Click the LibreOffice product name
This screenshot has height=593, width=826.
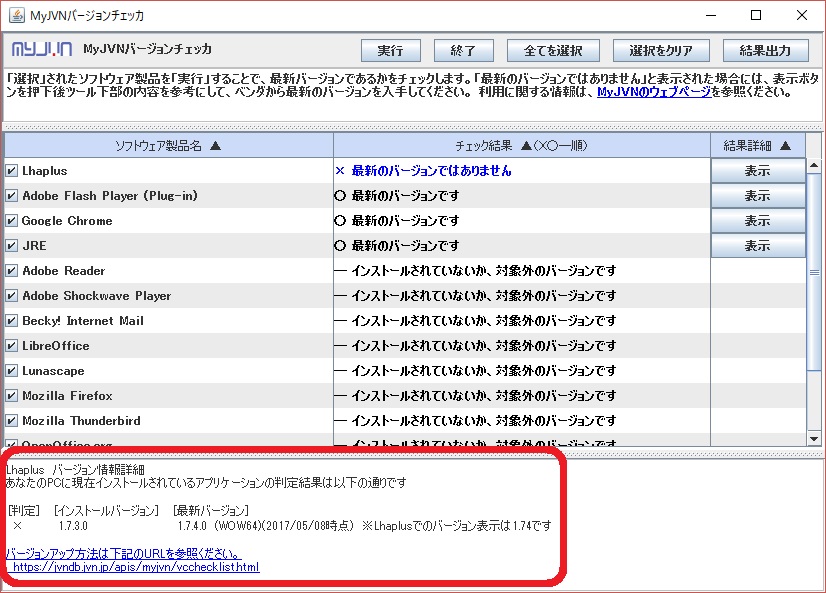(x=56, y=346)
